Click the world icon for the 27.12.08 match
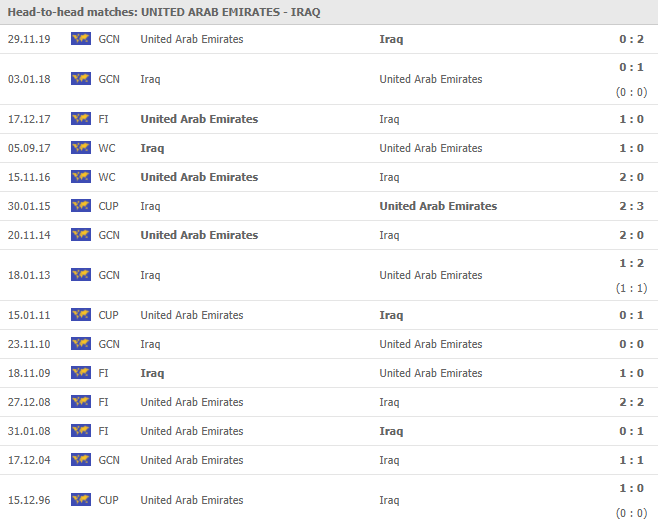Viewport: 658px width, 524px height. click(x=80, y=402)
